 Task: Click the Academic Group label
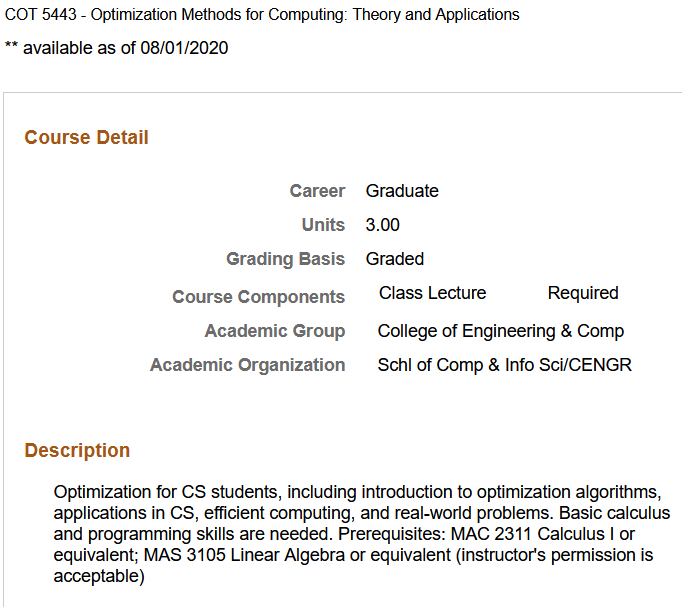coord(275,331)
